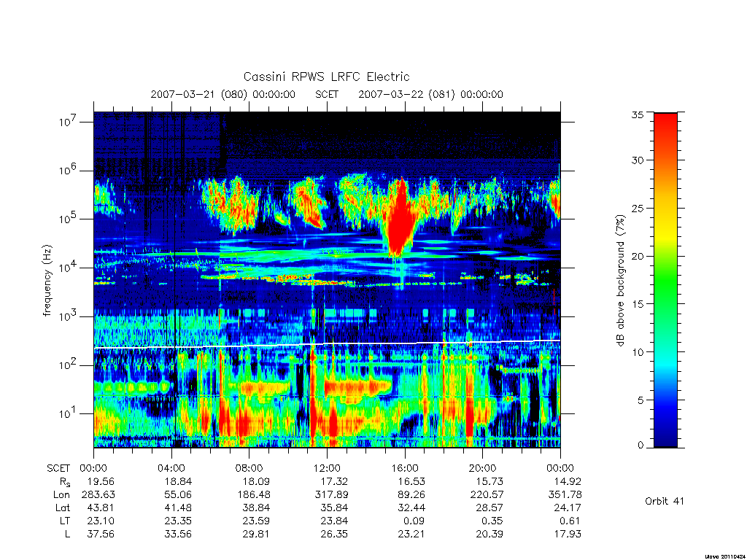The width and height of the screenshot is (747, 560).
Task: Select L value "37.56"
Action: coord(101,534)
